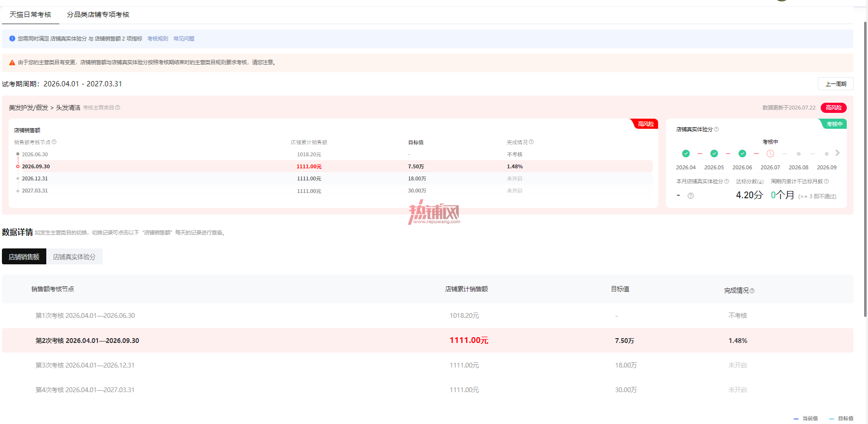Viewport: 868px width, 424px height.
Task: Click help icon next to 销售额考核节点
Action: [x=54, y=142]
